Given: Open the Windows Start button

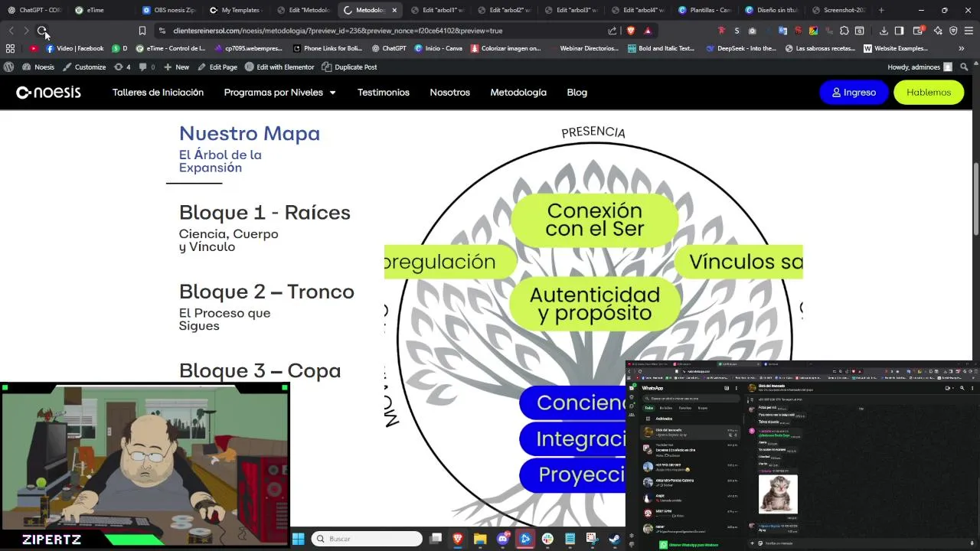Looking at the screenshot, I should (299, 539).
